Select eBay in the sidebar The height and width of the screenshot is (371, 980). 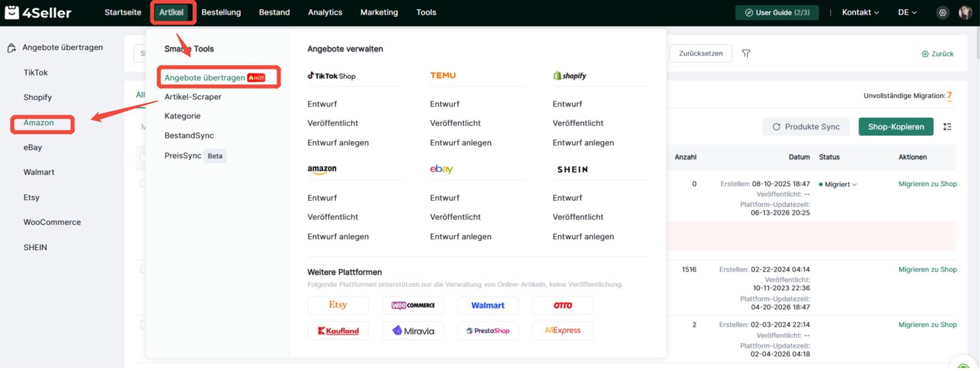[x=32, y=147]
